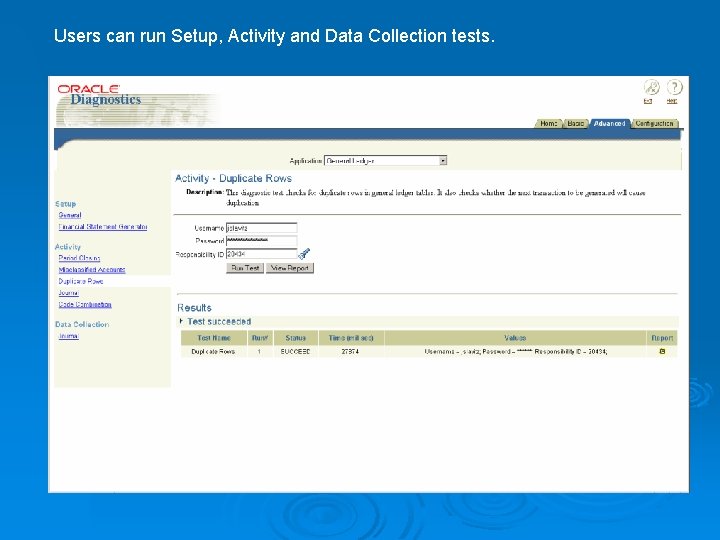Open the Configuration tab
Viewport: 720px width, 540px height.
654,124
